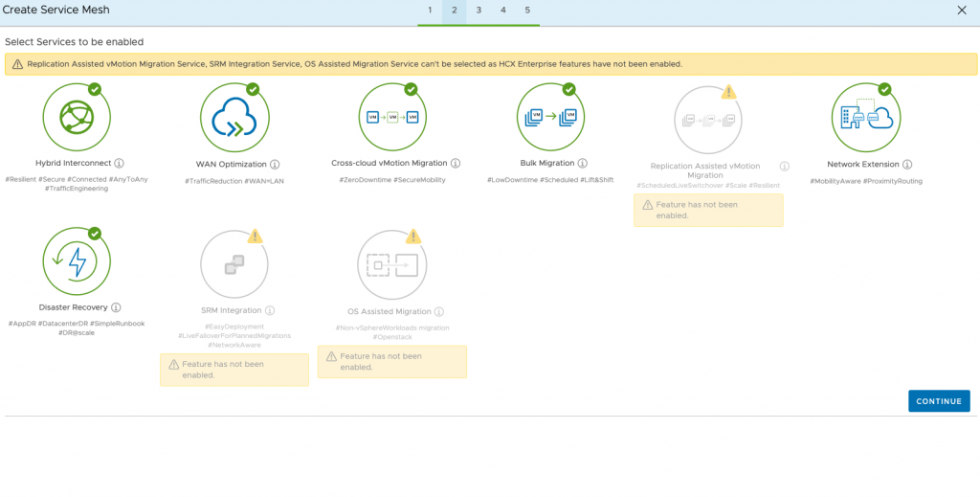Image resolution: width=980 pixels, height=497 pixels.
Task: Open info for SRM Integration
Action: [x=269, y=310]
